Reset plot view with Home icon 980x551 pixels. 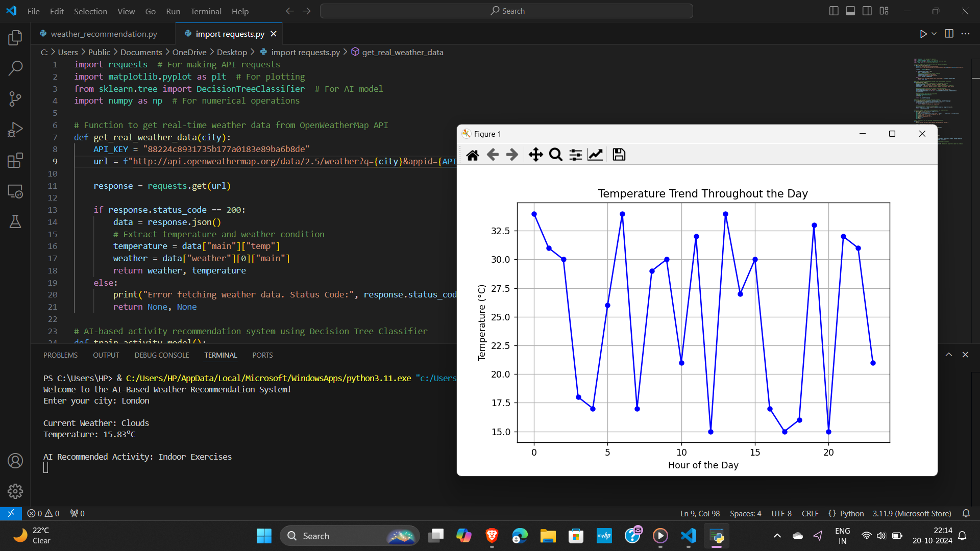pyautogui.click(x=473, y=155)
